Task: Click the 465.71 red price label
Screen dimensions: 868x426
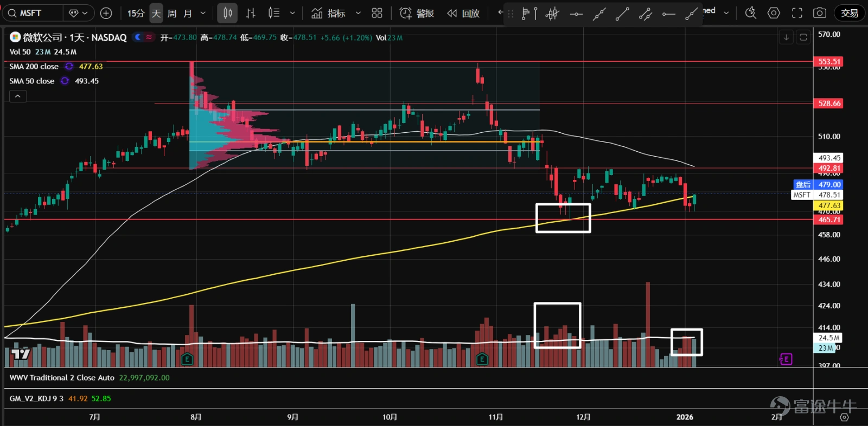Action: click(829, 220)
